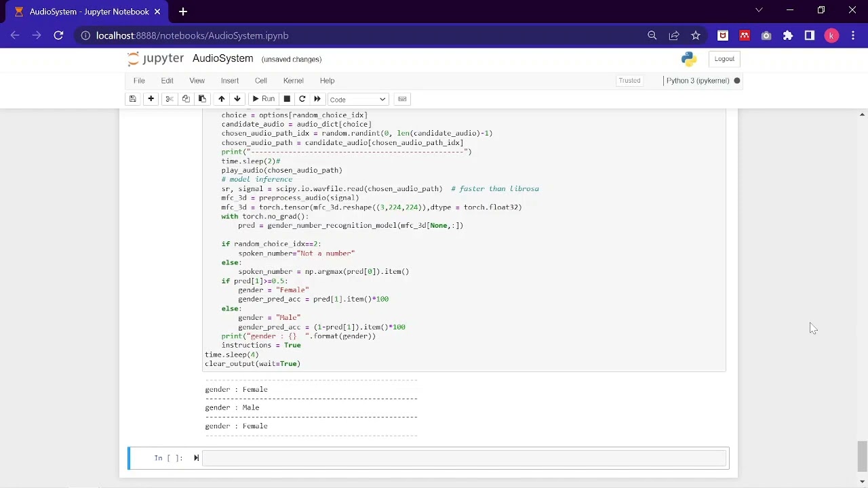
Task: Run the selected cell
Action: tap(263, 99)
